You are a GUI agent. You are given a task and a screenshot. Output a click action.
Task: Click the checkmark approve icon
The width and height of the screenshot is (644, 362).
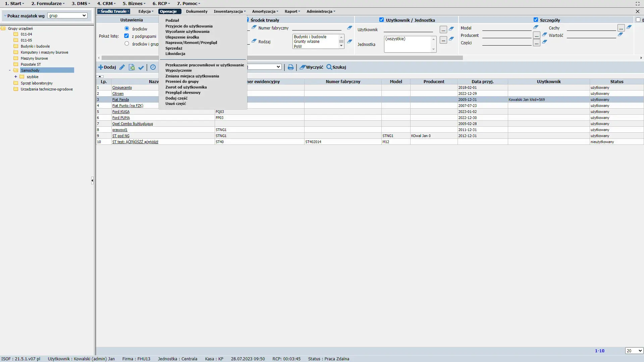141,67
